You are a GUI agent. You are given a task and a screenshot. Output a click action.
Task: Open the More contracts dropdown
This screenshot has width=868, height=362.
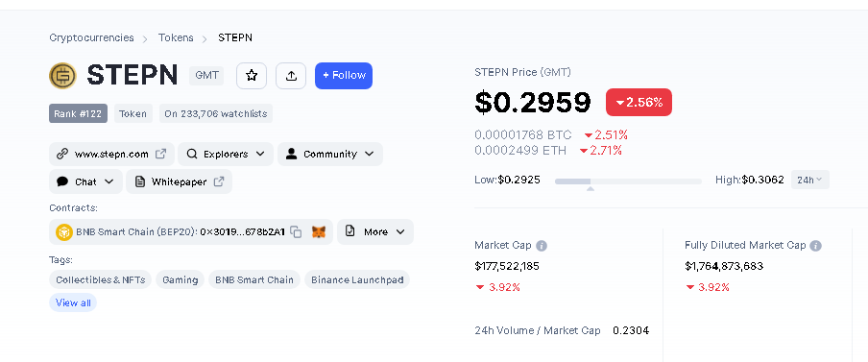point(375,232)
